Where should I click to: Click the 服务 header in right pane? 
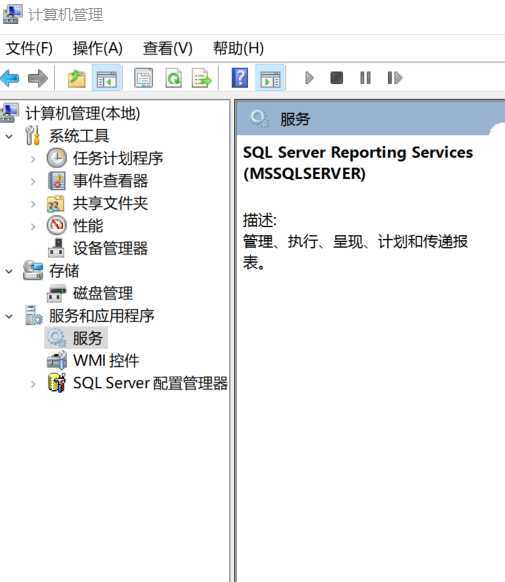(x=295, y=119)
